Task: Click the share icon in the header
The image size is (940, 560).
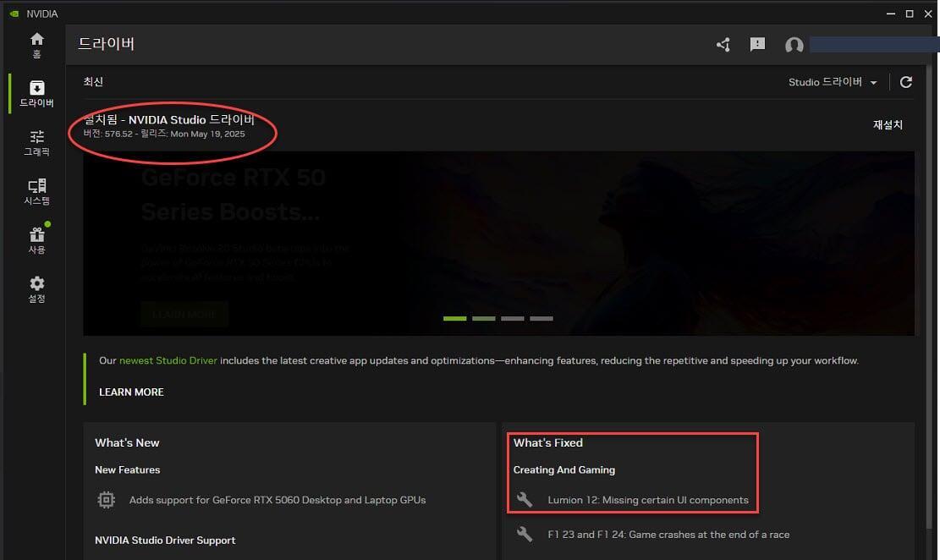Action: (x=723, y=44)
